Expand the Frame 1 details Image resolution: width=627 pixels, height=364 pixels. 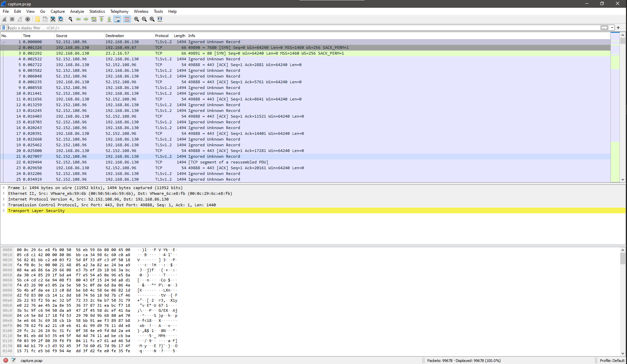point(4,188)
